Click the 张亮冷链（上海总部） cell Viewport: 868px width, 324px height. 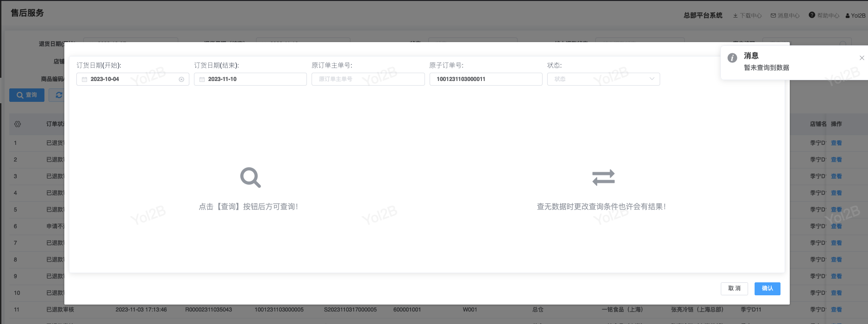[697, 310]
